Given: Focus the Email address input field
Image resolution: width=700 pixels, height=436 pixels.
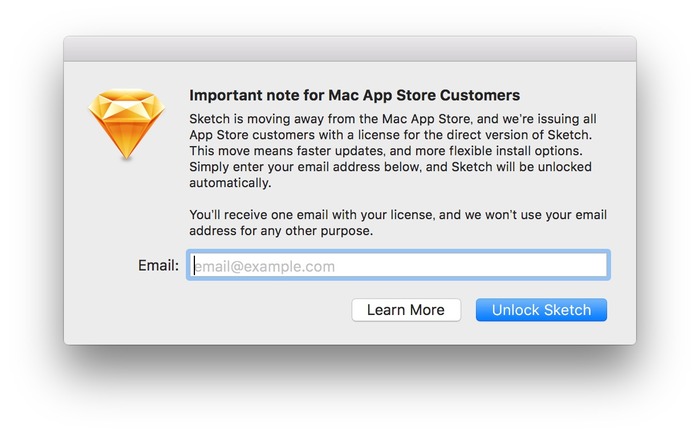Looking at the screenshot, I should pyautogui.click(x=398, y=266).
